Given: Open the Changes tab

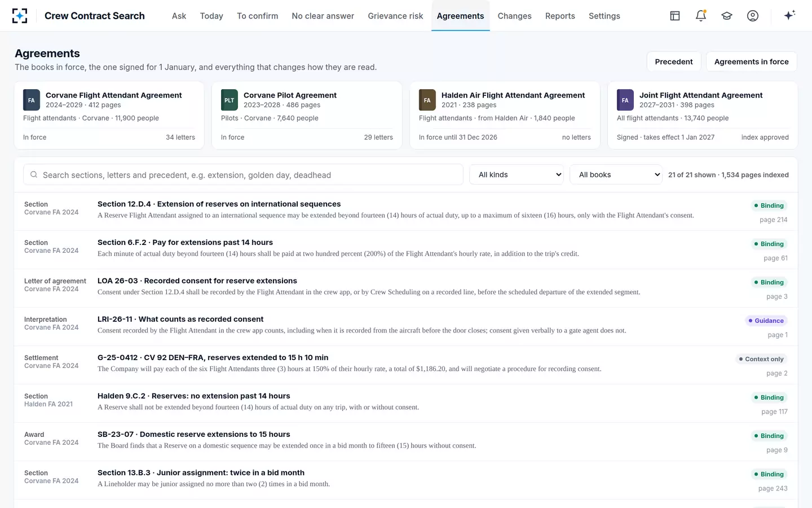Looking at the screenshot, I should click(514, 16).
